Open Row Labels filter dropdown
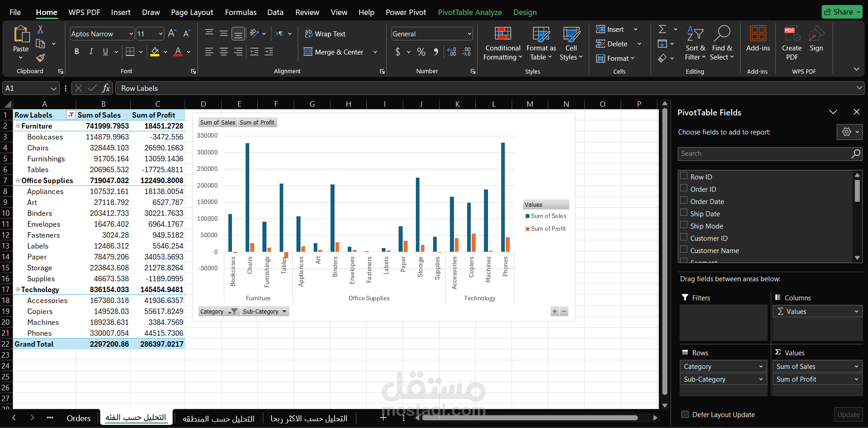 pos(71,115)
